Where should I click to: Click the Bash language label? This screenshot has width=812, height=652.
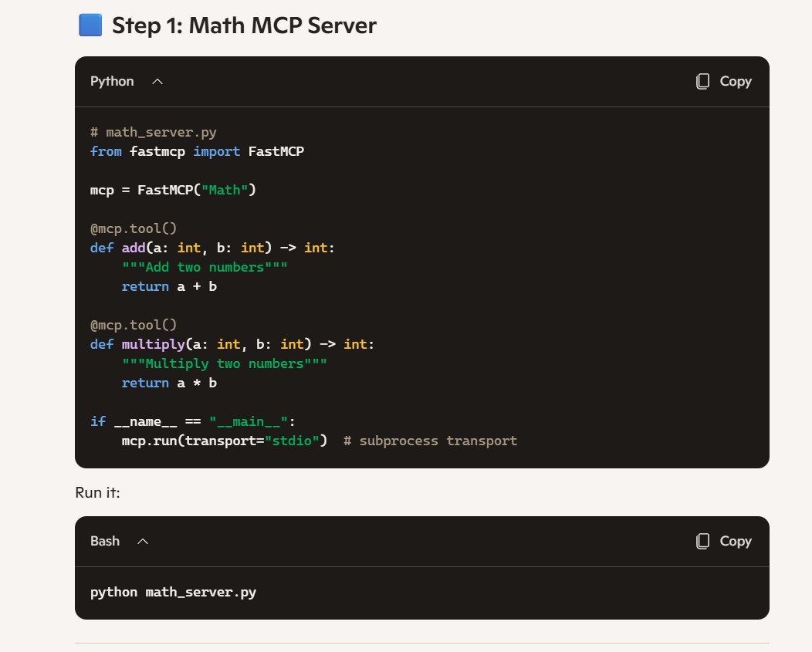(105, 541)
